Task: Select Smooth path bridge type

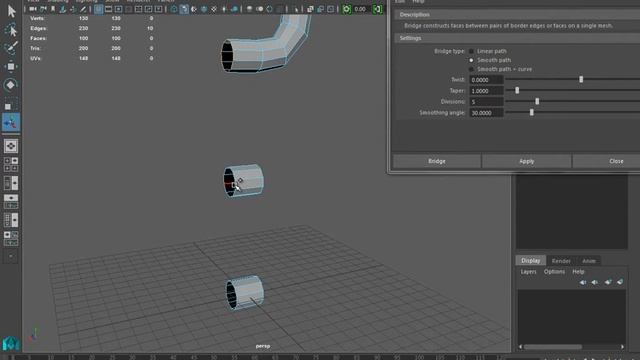Action: [x=471, y=60]
